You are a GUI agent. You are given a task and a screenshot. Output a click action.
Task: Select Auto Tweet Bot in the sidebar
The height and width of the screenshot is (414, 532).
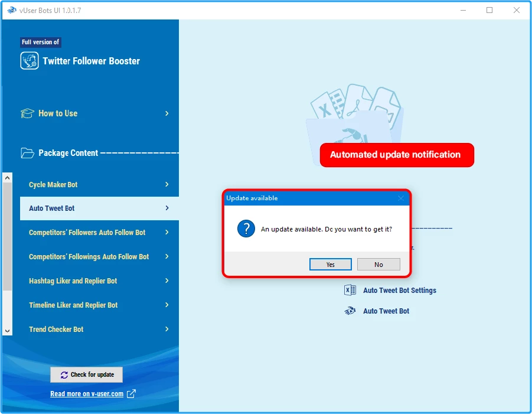pyautogui.click(x=99, y=208)
